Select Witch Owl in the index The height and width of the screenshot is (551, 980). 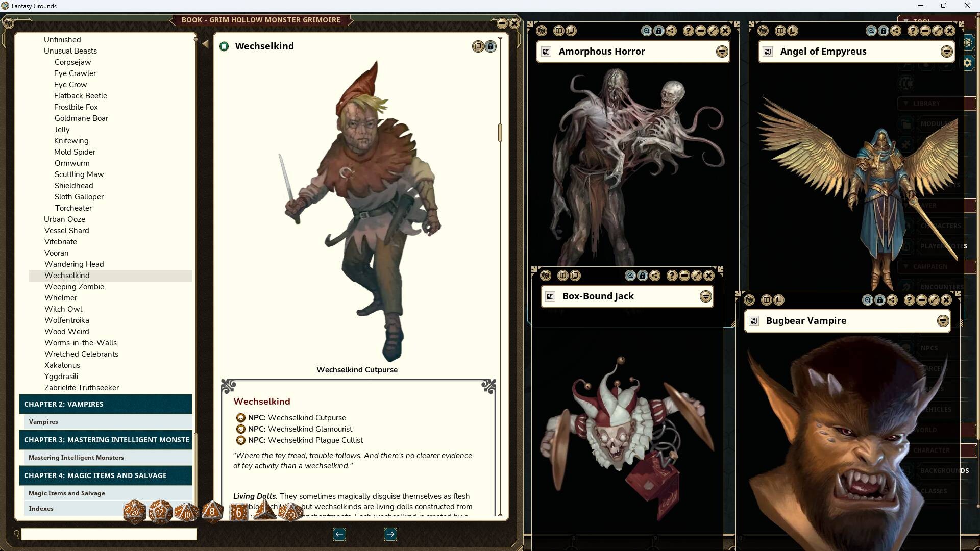[x=63, y=309]
